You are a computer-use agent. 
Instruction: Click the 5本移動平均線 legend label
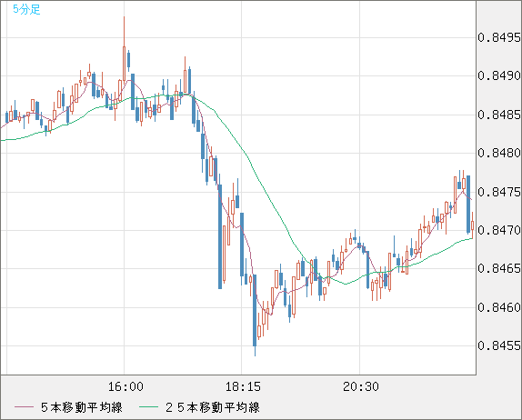[x=82, y=407]
